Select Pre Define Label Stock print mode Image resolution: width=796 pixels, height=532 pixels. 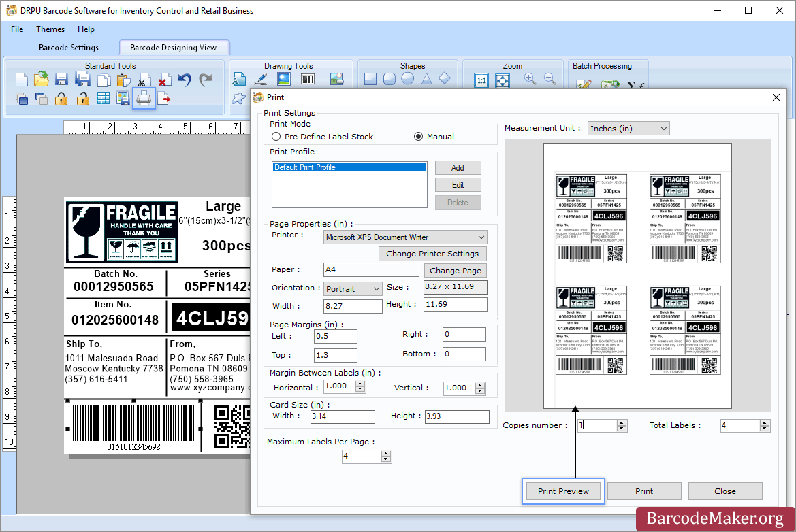[276, 137]
